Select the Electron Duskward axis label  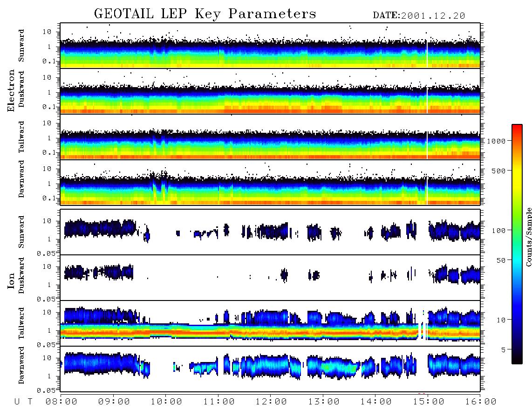click(x=21, y=89)
